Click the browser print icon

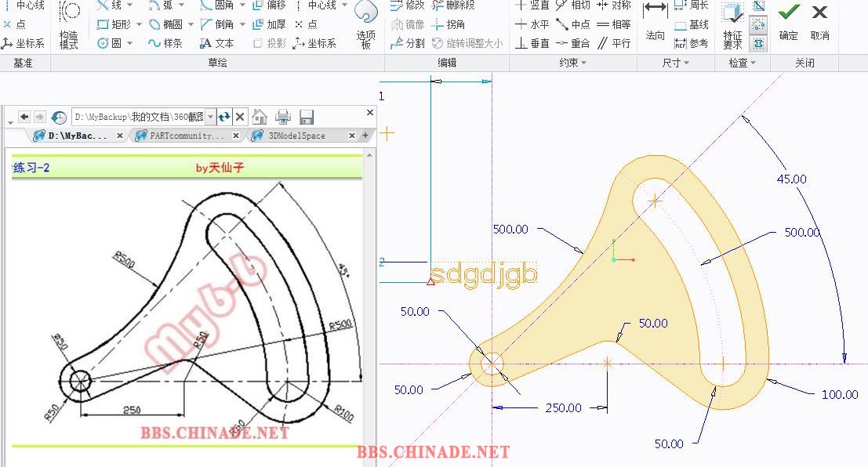(x=283, y=117)
